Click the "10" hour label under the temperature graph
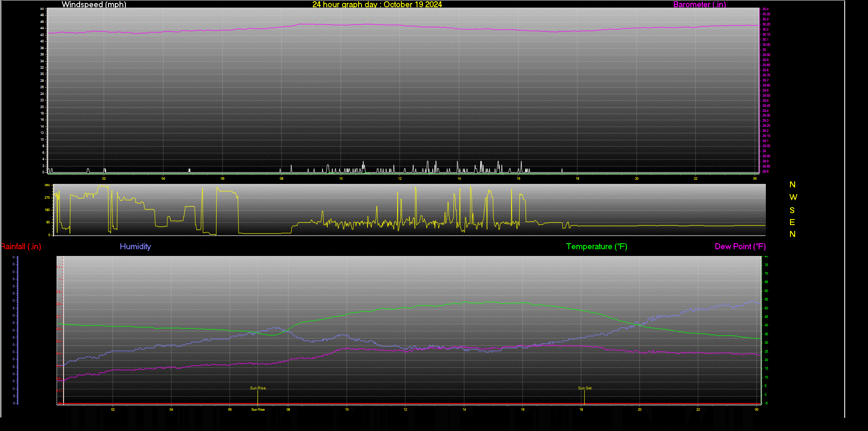Screen dimensions: 868x431 (x=347, y=409)
